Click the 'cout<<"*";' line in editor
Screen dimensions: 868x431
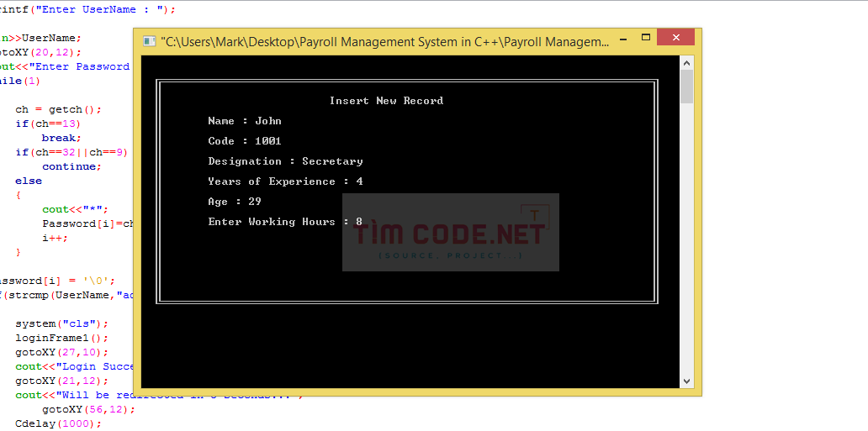pyautogui.click(x=76, y=209)
